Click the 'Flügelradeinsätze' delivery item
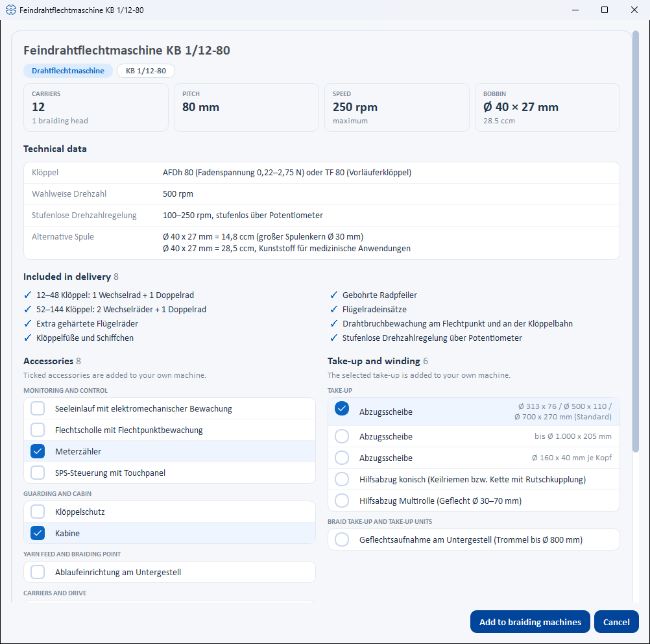 pos(374,309)
